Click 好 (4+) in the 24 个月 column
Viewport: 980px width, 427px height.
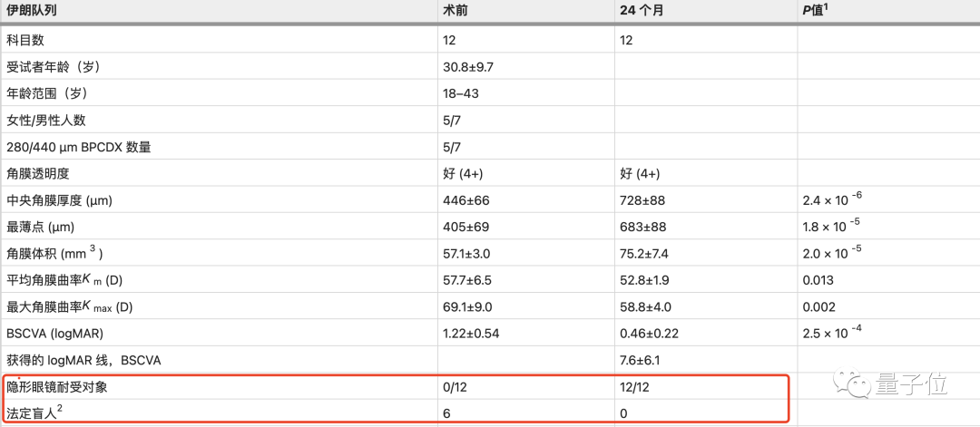(640, 173)
